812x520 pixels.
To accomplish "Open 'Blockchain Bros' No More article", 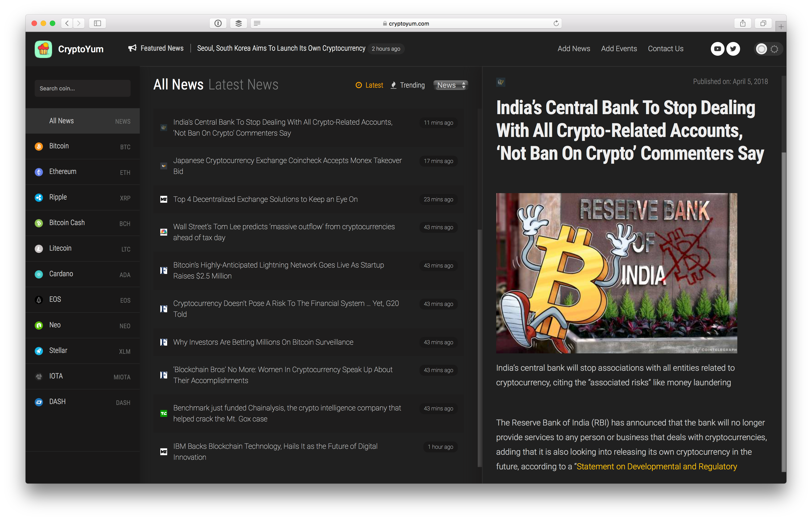I will point(283,375).
